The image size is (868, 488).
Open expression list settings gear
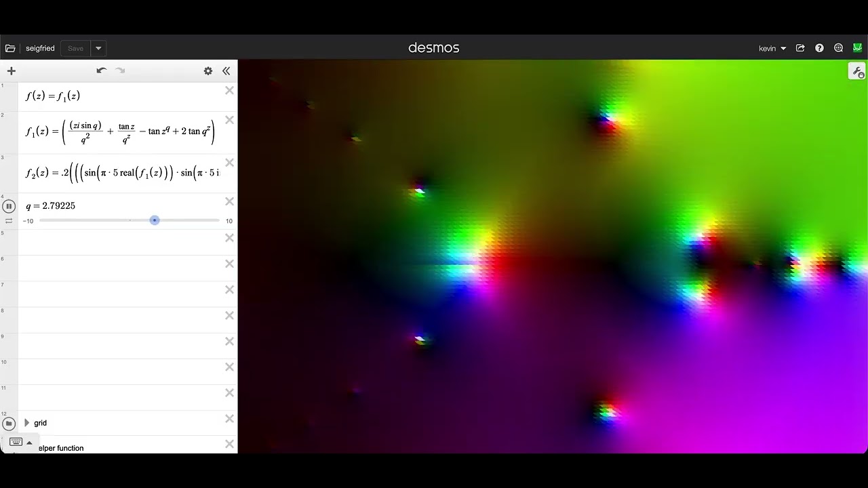coord(208,70)
